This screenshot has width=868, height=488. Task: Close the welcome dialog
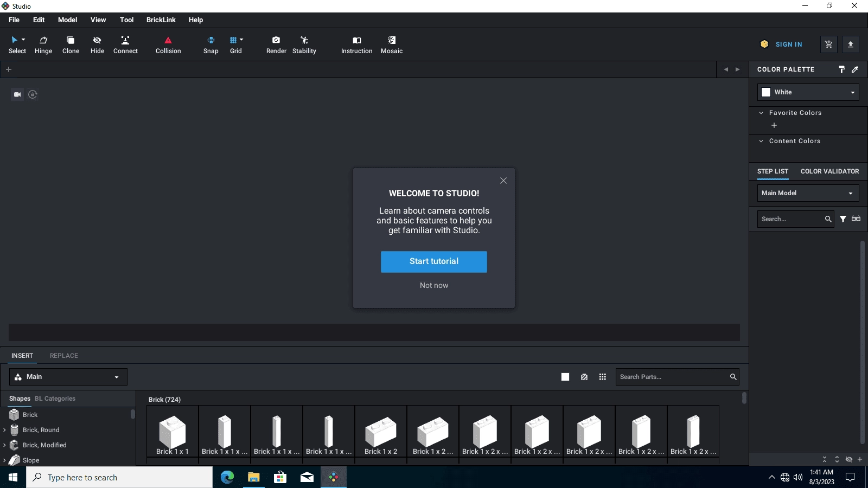pyautogui.click(x=503, y=181)
